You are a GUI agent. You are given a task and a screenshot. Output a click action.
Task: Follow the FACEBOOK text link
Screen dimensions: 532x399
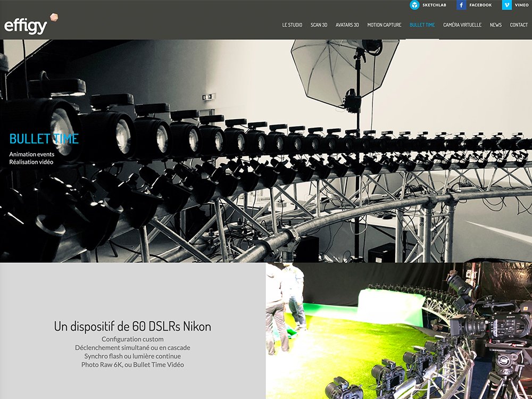(480, 5)
